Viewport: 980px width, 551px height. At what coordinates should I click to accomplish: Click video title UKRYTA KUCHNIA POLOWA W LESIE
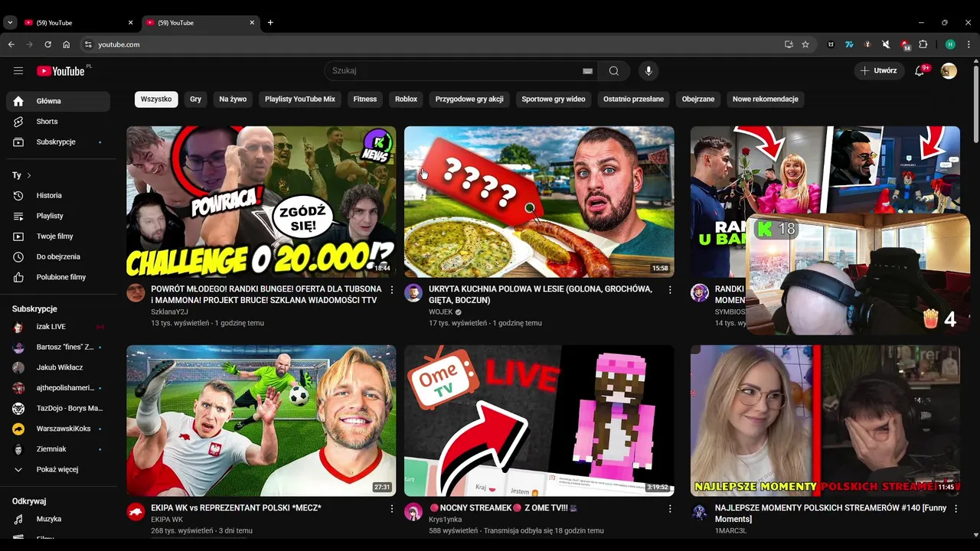click(541, 295)
